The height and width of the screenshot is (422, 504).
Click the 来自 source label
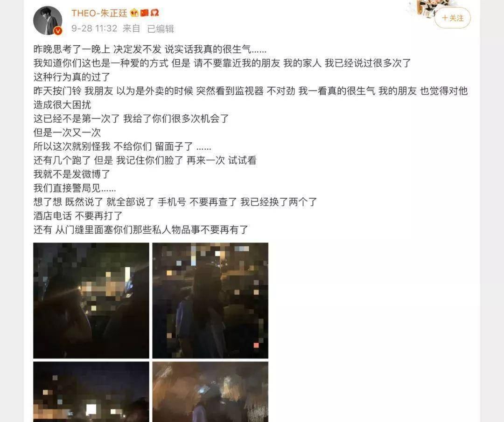(x=132, y=28)
